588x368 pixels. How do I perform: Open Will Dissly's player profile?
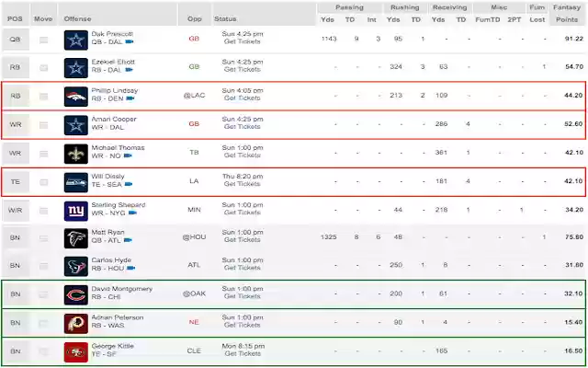coord(108,176)
